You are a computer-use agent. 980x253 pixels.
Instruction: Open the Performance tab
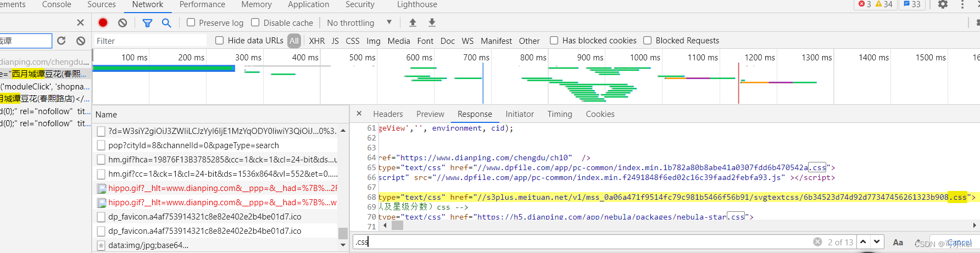tap(202, 4)
